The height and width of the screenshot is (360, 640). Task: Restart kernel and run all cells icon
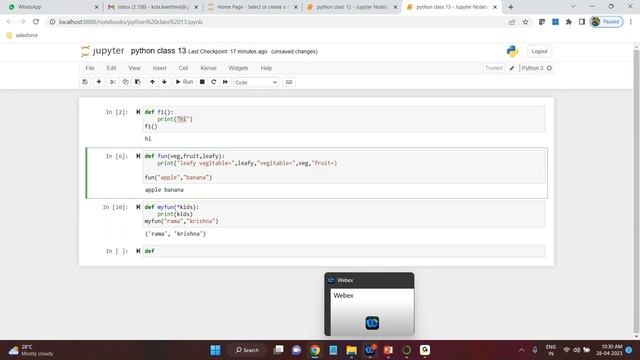[225, 82]
